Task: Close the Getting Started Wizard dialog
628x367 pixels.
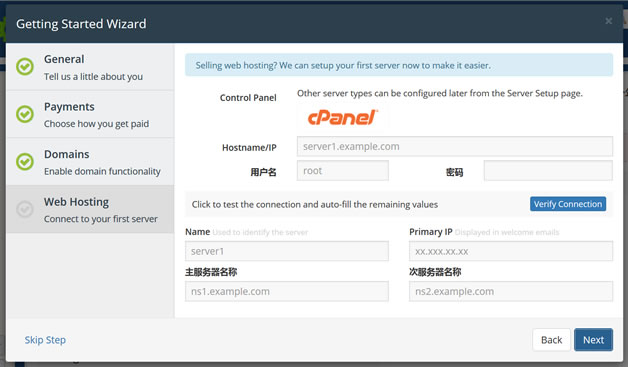Action: [608, 21]
